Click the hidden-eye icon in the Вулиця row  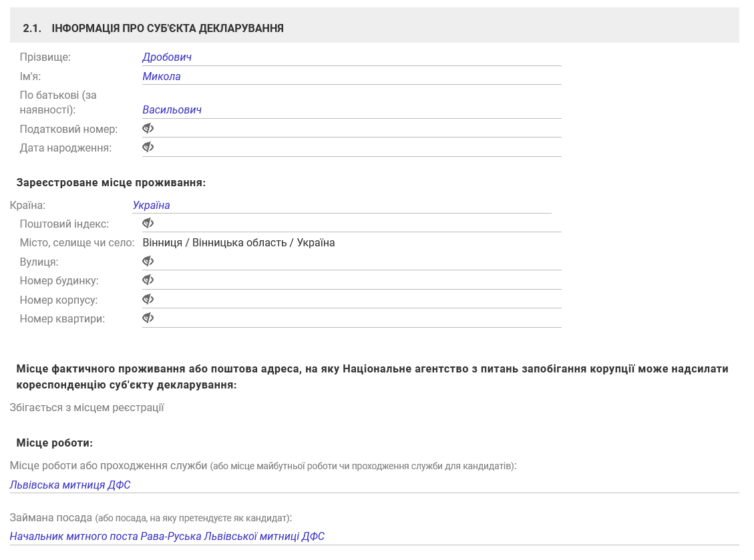tap(148, 261)
